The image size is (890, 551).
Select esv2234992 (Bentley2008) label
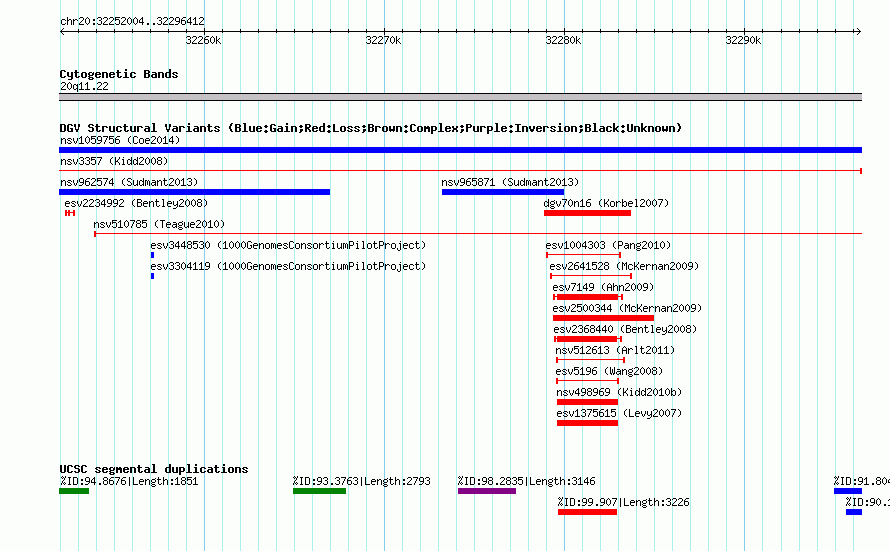[136, 203]
